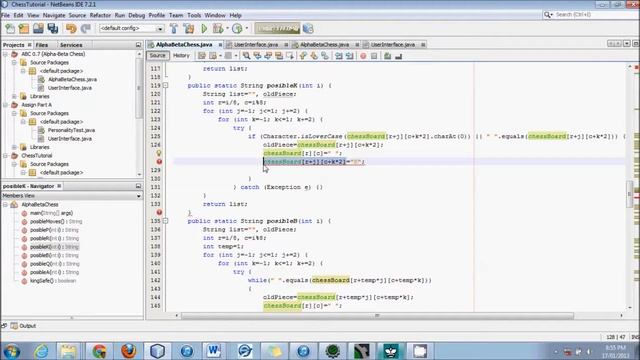Click the lightbulb hint icon at line 127

coord(159,153)
